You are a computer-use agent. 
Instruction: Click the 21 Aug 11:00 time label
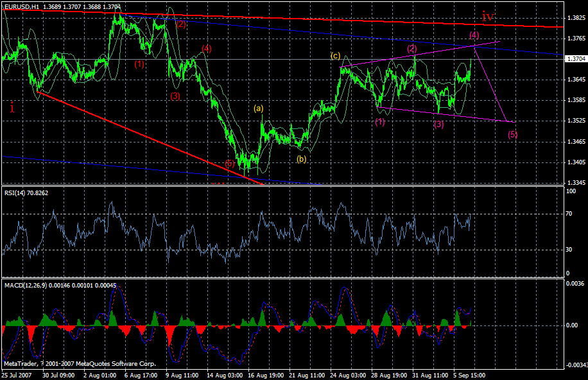(x=307, y=375)
